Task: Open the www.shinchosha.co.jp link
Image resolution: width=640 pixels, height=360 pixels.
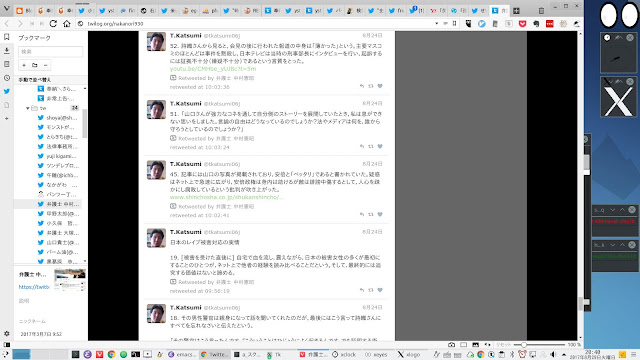Action: 227,197
